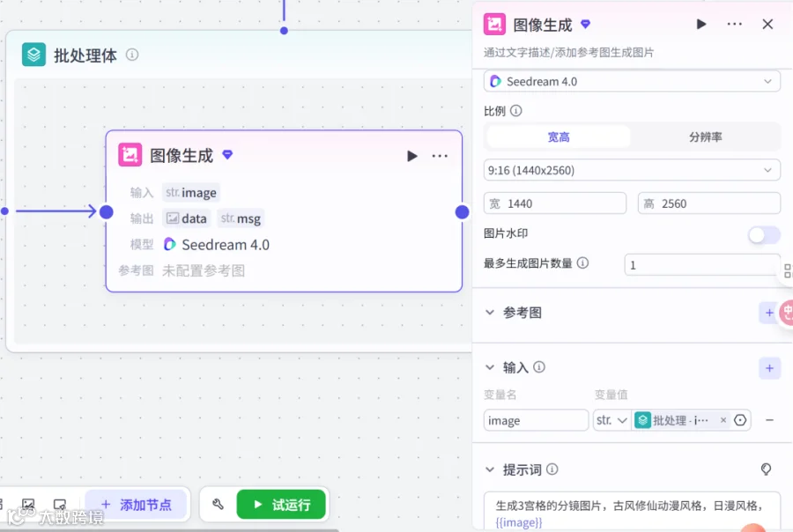
Task: Click the variable selector target icon
Action: click(x=740, y=420)
